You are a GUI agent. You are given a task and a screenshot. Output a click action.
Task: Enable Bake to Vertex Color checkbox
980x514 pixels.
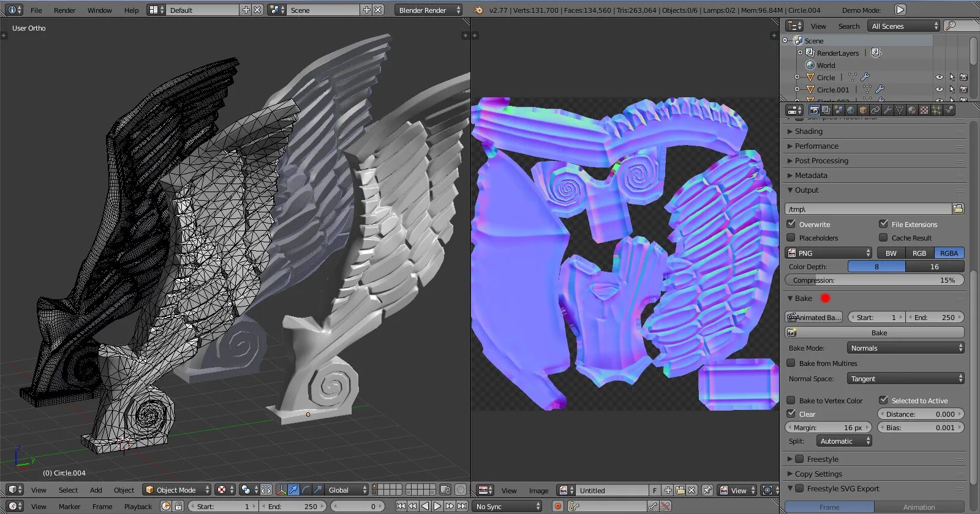pyautogui.click(x=791, y=400)
